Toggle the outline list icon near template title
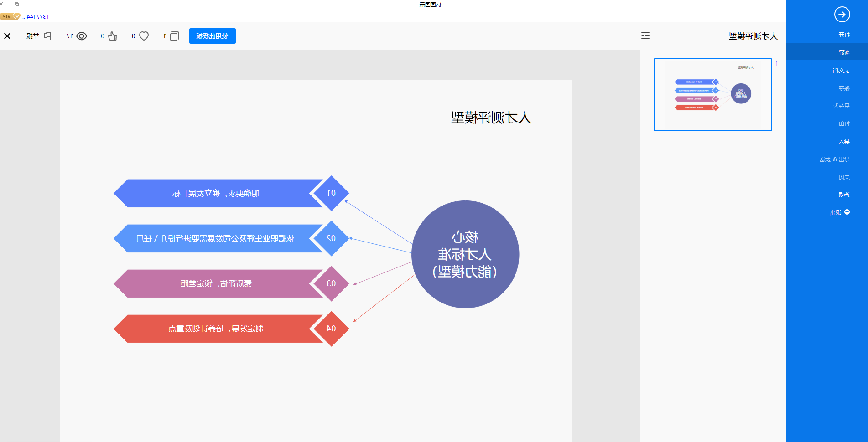This screenshot has width=868, height=442. coord(645,36)
